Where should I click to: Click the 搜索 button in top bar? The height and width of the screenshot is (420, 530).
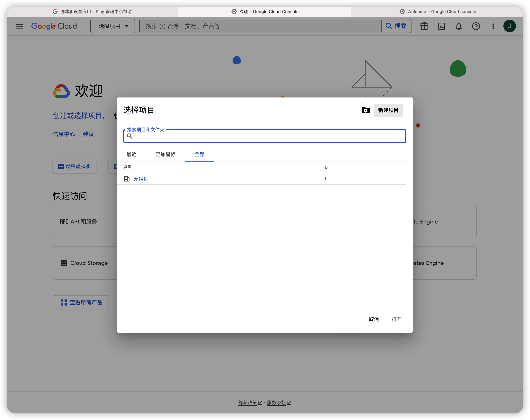pos(396,26)
